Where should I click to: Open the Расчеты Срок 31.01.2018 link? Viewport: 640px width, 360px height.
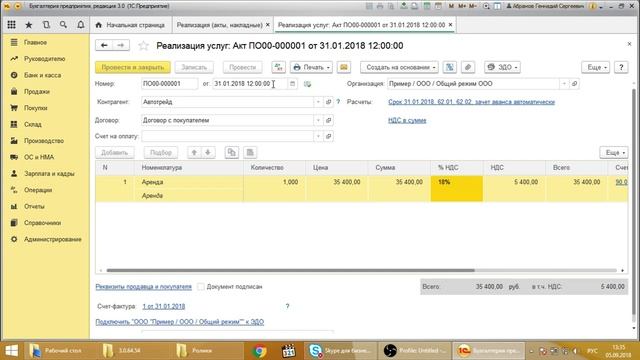pyautogui.click(x=471, y=102)
